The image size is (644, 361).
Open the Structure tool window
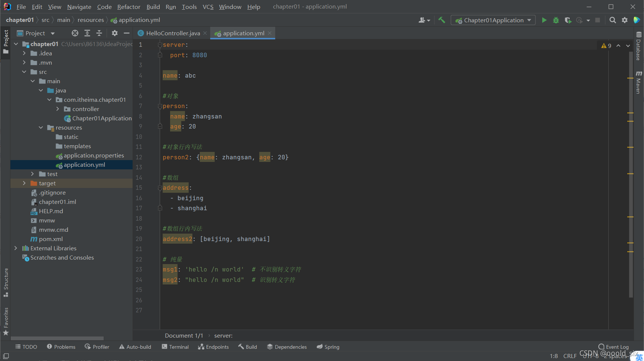(x=6, y=282)
